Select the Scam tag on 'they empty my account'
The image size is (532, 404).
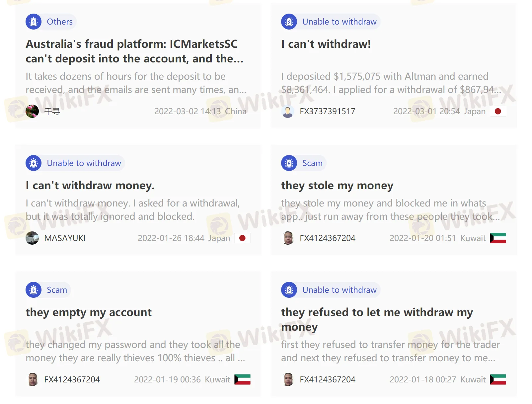pyautogui.click(x=57, y=290)
